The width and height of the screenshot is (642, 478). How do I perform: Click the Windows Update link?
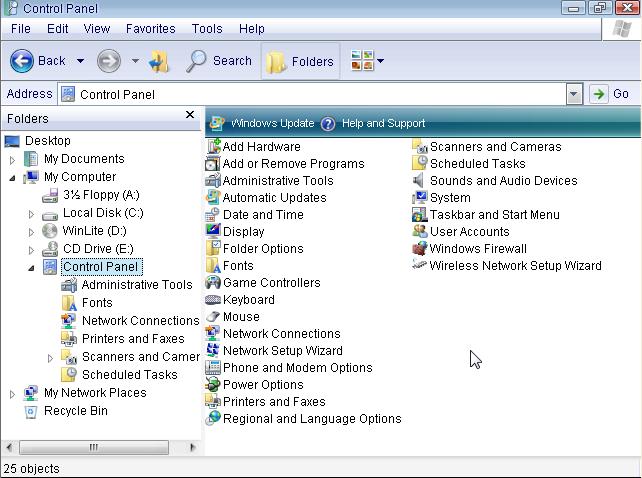(271, 124)
